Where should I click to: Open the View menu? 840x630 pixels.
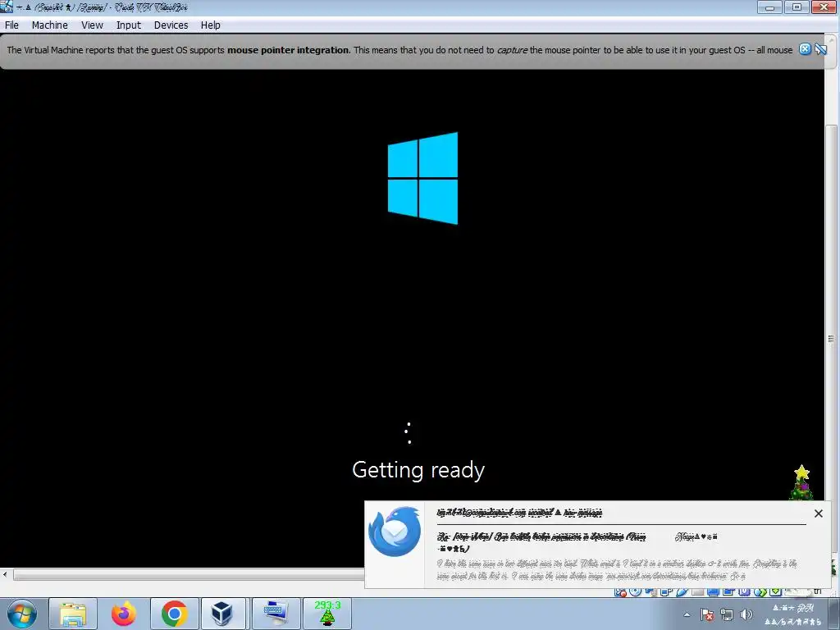(x=92, y=25)
